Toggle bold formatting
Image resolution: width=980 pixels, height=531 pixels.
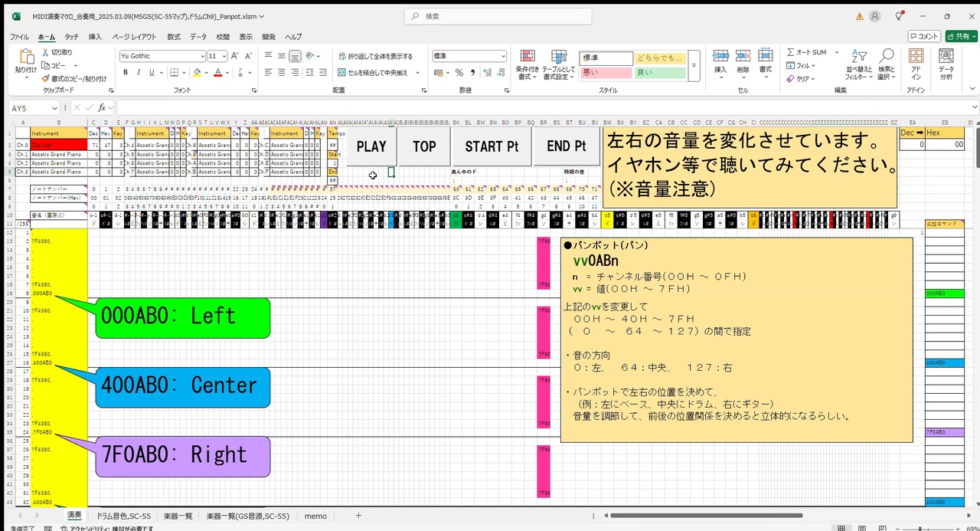click(x=126, y=71)
